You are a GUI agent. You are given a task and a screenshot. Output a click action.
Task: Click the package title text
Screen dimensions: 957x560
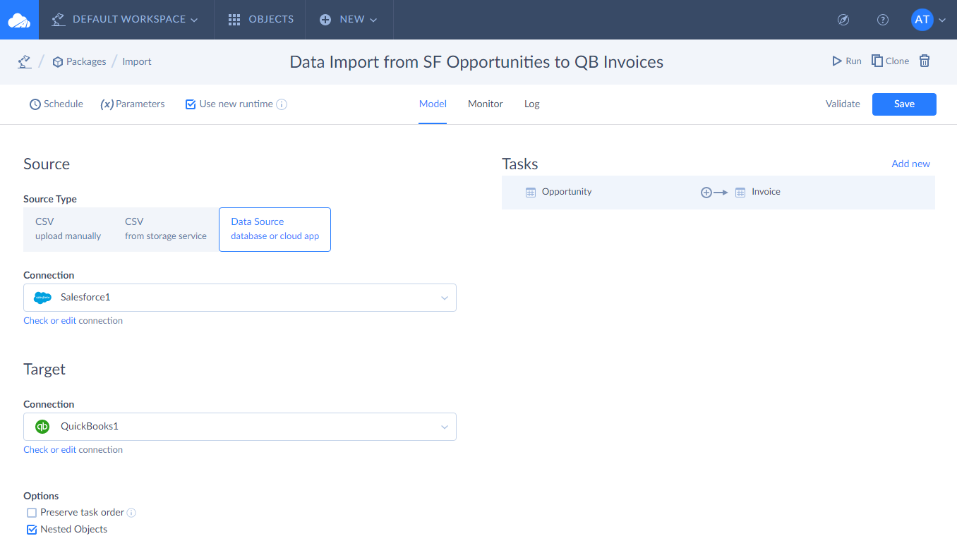(476, 61)
